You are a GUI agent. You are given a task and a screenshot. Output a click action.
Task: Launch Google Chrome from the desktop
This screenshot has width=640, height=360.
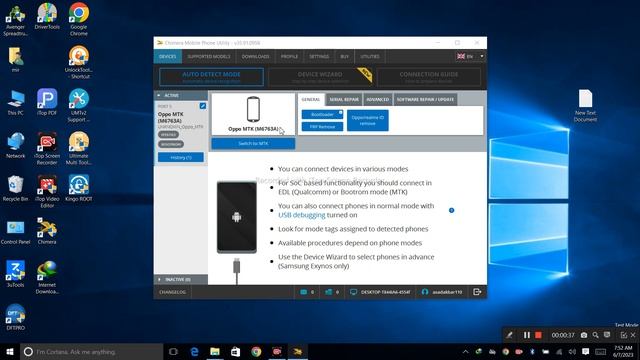pyautogui.click(x=78, y=20)
